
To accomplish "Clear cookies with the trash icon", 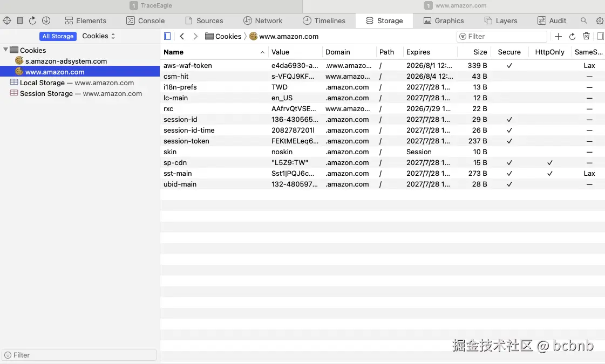I will (x=586, y=36).
